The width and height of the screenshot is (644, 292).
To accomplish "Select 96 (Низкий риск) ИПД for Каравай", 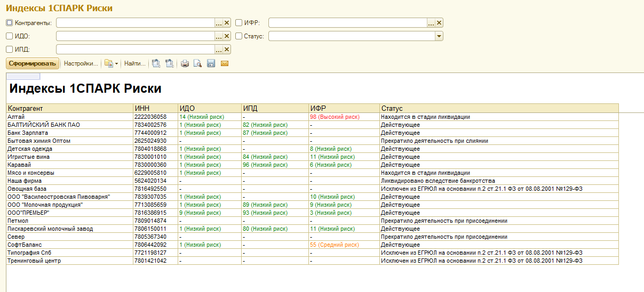I will point(275,165).
